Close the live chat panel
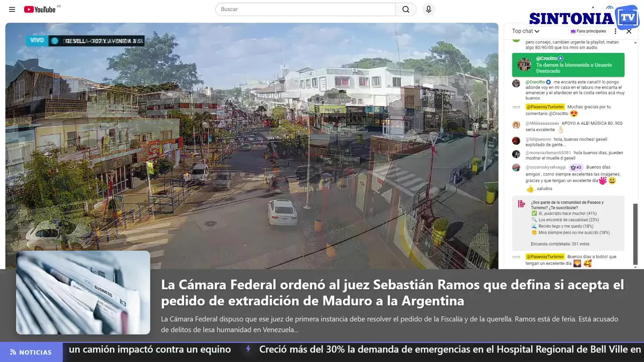Screen dimensions: 644x362 [629, 31]
